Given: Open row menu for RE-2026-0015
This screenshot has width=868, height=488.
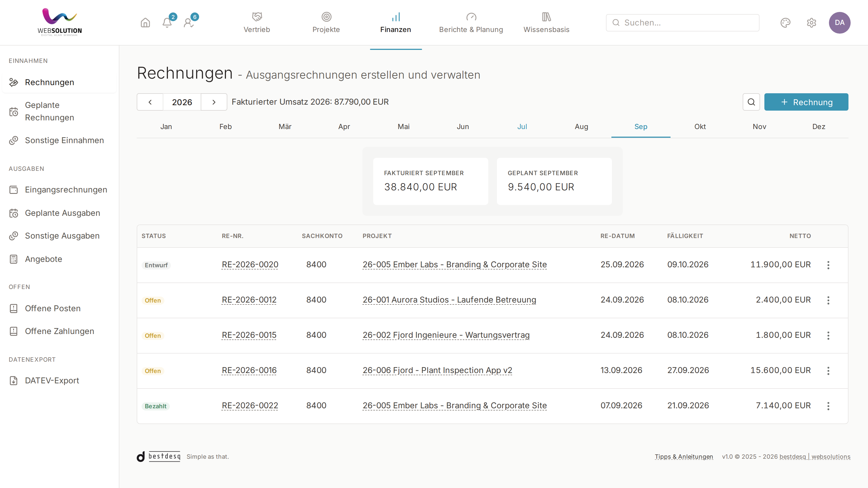Looking at the screenshot, I should click(x=828, y=335).
